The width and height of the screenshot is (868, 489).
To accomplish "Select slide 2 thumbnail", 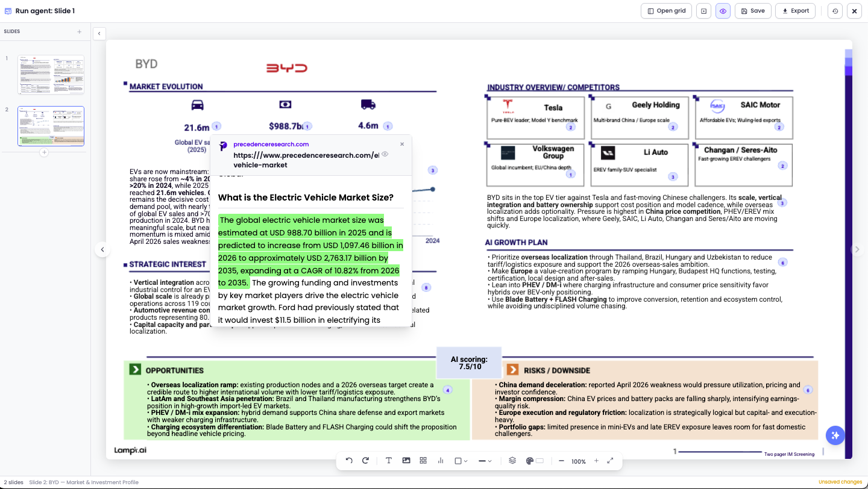I will click(51, 126).
